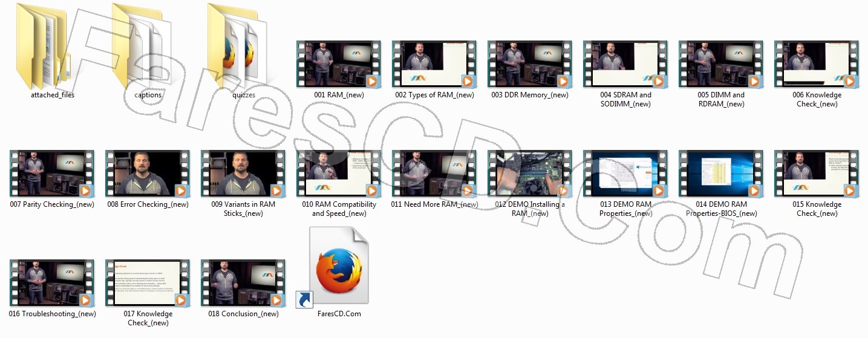
Task: Select the 013 DEMO RAM Properties thumbnail
Action: coord(625,174)
